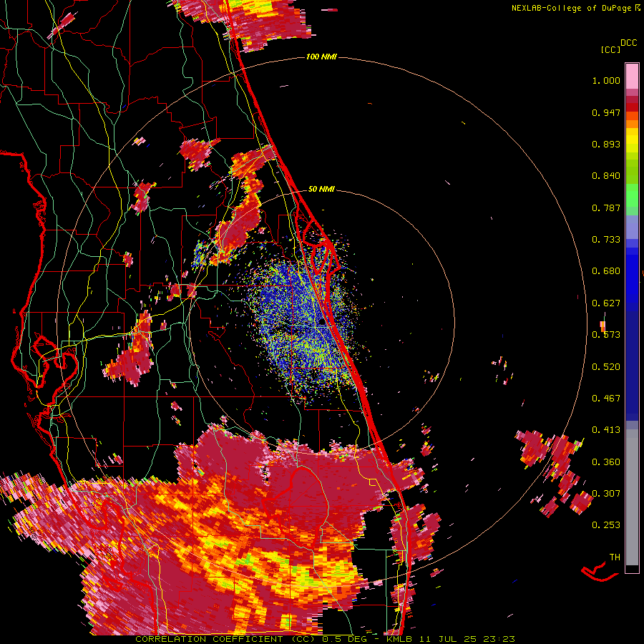This screenshot has width=644, height=644.
Task: Select the 0.253 scale value
Action: (x=606, y=525)
